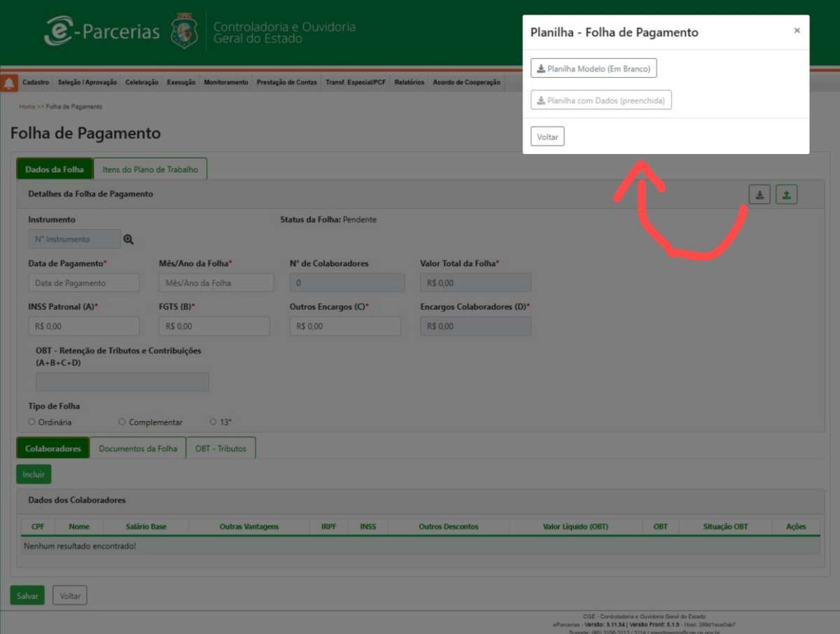Download Planilha Modelo (Em Branco)
The image size is (840, 634).
tap(594, 69)
